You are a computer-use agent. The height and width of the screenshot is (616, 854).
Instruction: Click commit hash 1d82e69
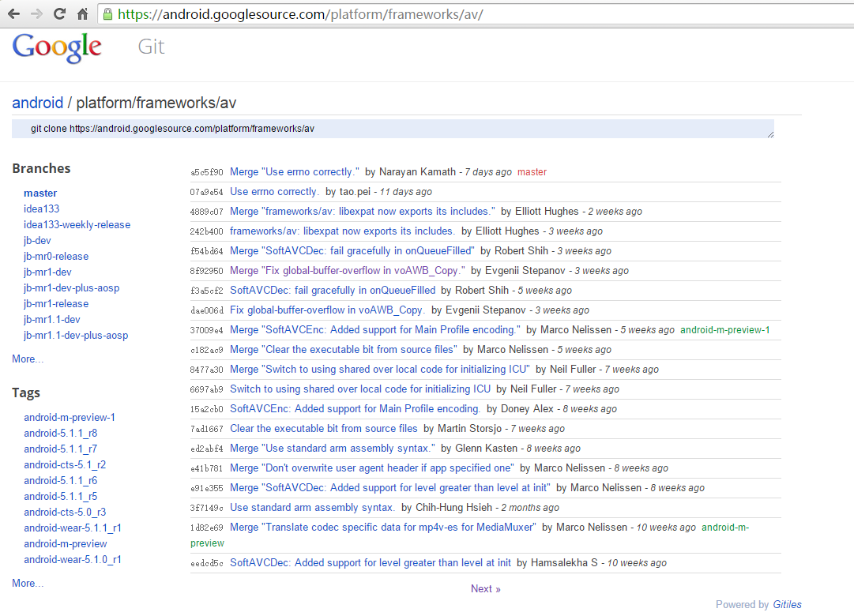coord(206,528)
